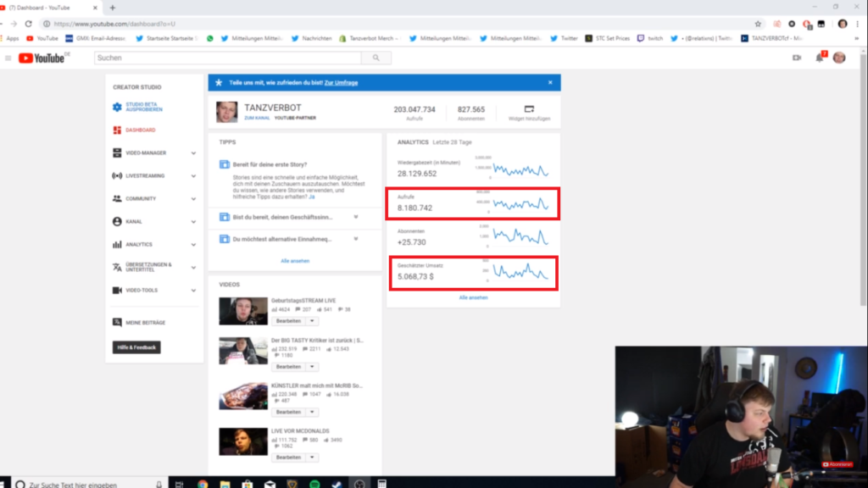Open the LIVE VOR MCDONALDS video thumbnail
Viewport: 868px width, 488px height.
243,441
